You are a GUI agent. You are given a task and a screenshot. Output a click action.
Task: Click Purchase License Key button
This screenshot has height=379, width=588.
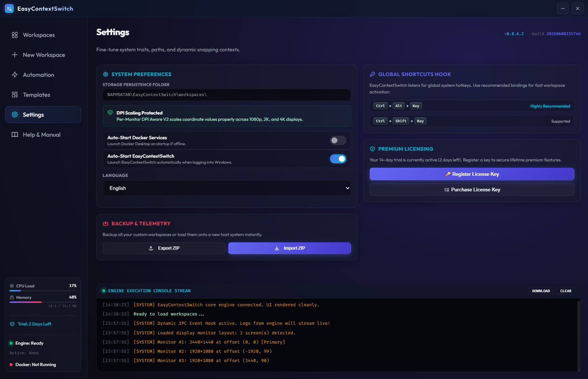coord(472,189)
